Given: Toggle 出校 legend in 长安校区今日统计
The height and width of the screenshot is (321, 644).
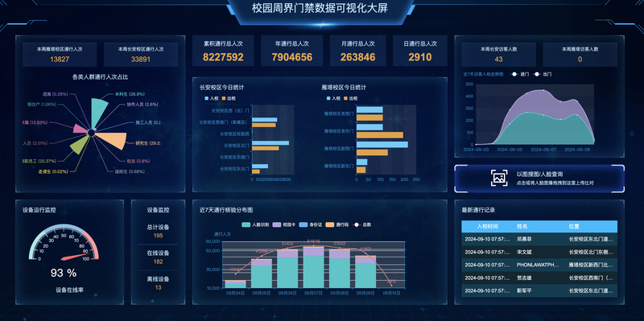Looking at the screenshot, I should [x=229, y=98].
